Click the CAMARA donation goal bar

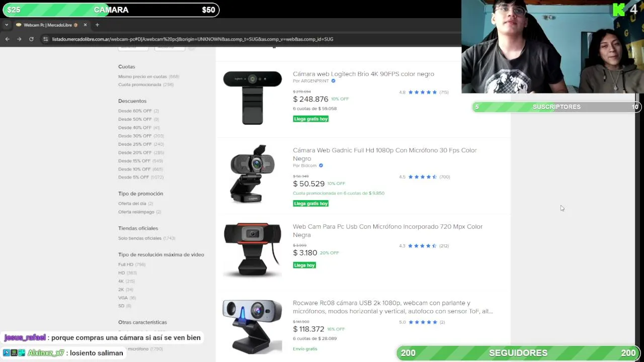coord(111,10)
